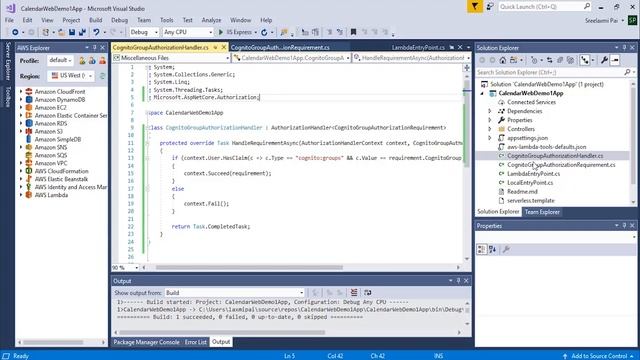Expand the Dependencies node in Solution Explorer
The height and width of the screenshot is (360, 640).
click(x=490, y=111)
